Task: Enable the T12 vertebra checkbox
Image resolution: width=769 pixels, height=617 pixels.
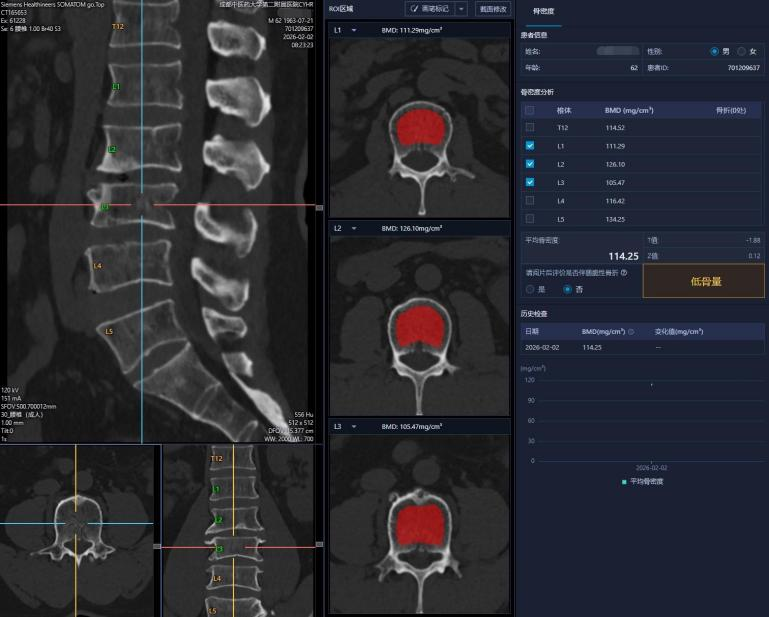Action: pos(530,128)
